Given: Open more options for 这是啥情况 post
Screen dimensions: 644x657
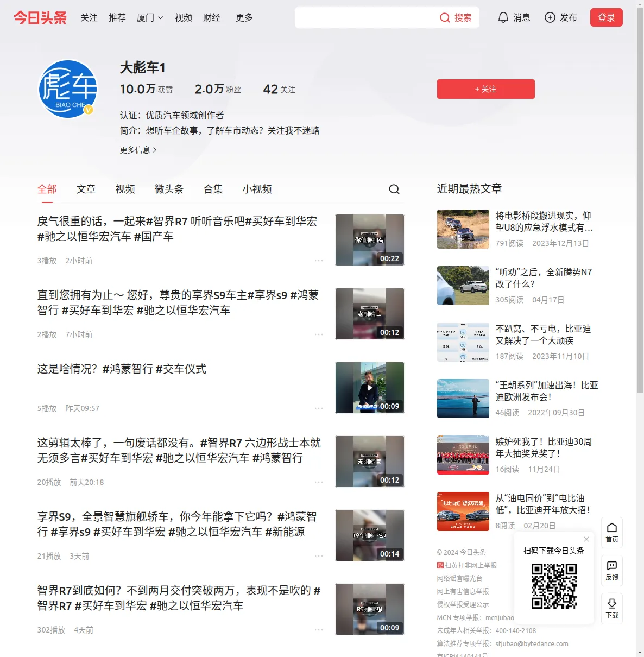Looking at the screenshot, I should [x=319, y=408].
